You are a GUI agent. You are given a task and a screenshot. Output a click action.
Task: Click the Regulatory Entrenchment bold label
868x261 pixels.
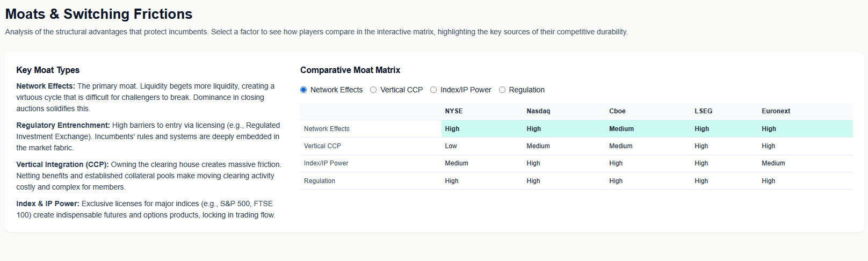(x=63, y=125)
